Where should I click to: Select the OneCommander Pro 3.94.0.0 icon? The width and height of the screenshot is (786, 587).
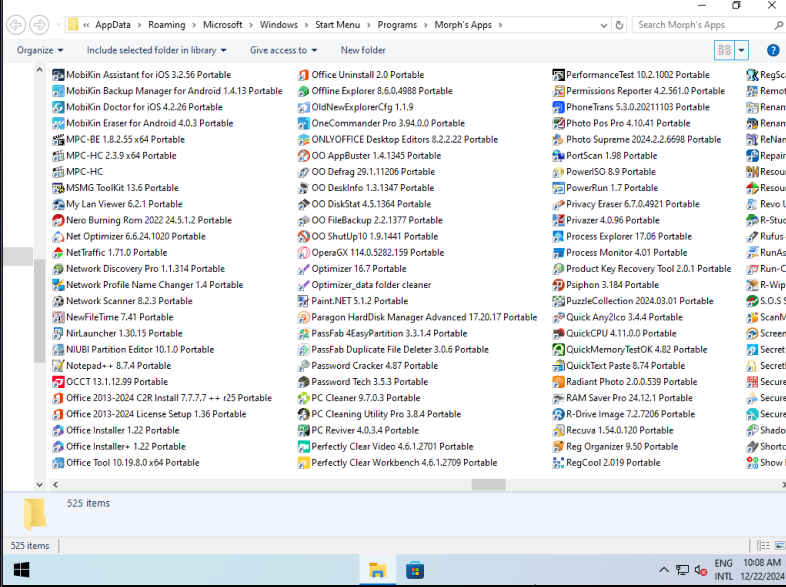click(x=303, y=123)
